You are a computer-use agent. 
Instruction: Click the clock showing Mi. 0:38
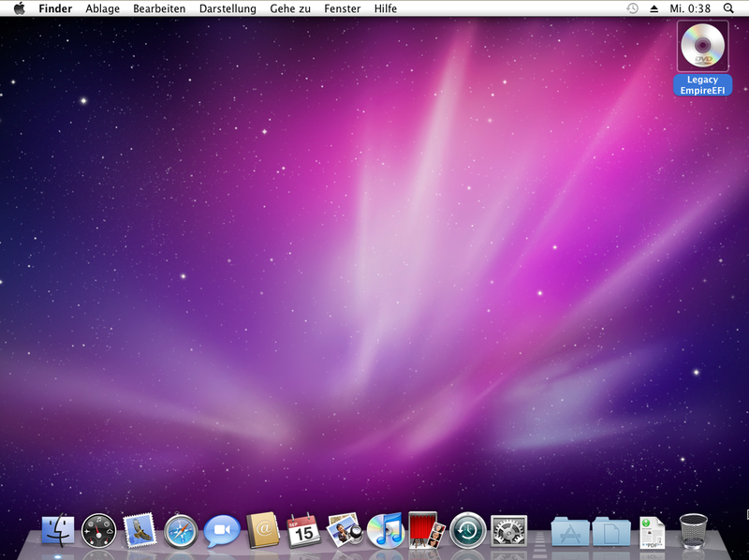pos(690,8)
